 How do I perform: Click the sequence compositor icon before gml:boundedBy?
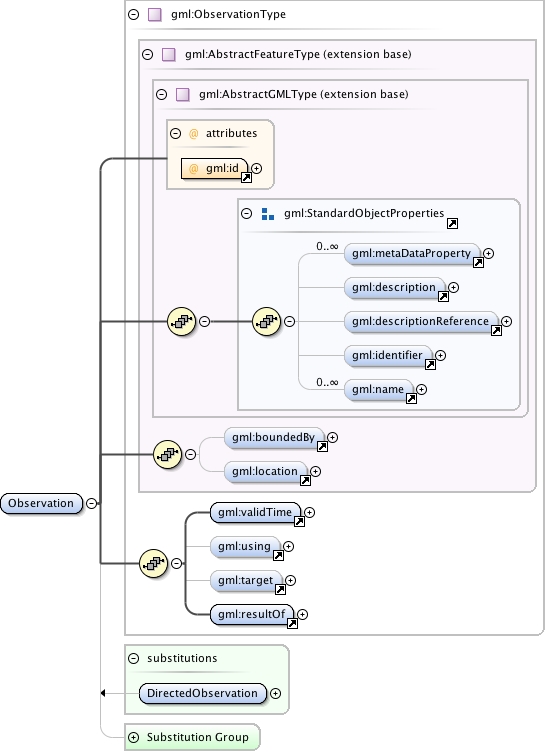[x=167, y=454]
